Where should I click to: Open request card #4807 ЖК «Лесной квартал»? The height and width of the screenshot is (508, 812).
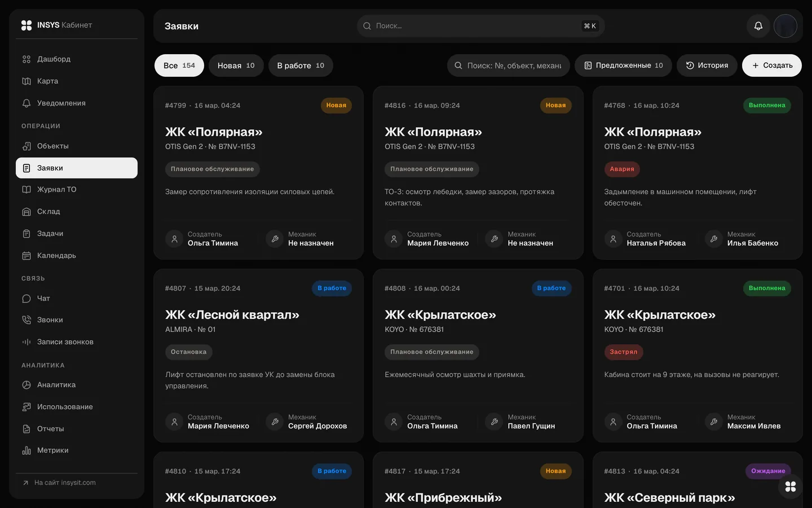pos(259,356)
